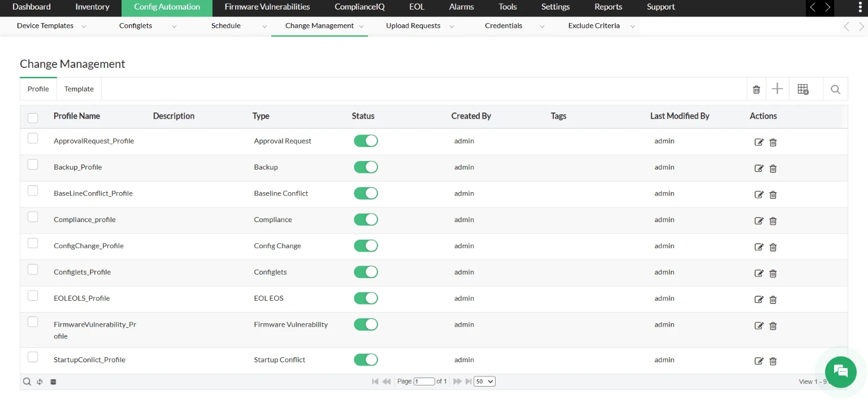Expand the Configlets submenu chevron
This screenshot has width=868, height=416.
coord(174,27)
